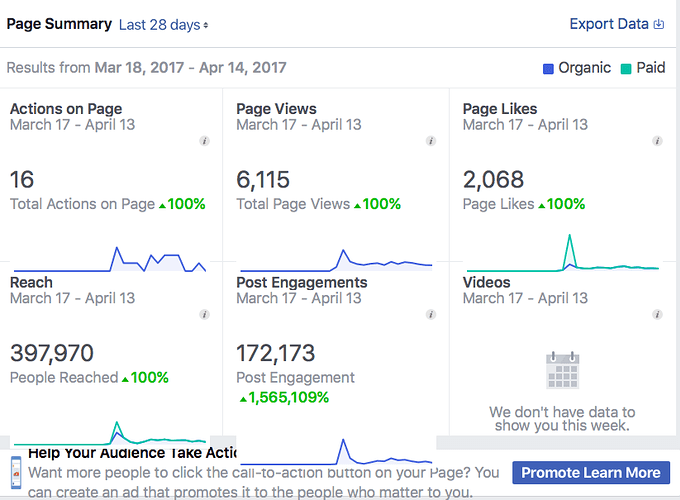Open the Last 28 days date range dropdown
Screen dimensions: 680x500
pyautogui.click(x=164, y=24)
